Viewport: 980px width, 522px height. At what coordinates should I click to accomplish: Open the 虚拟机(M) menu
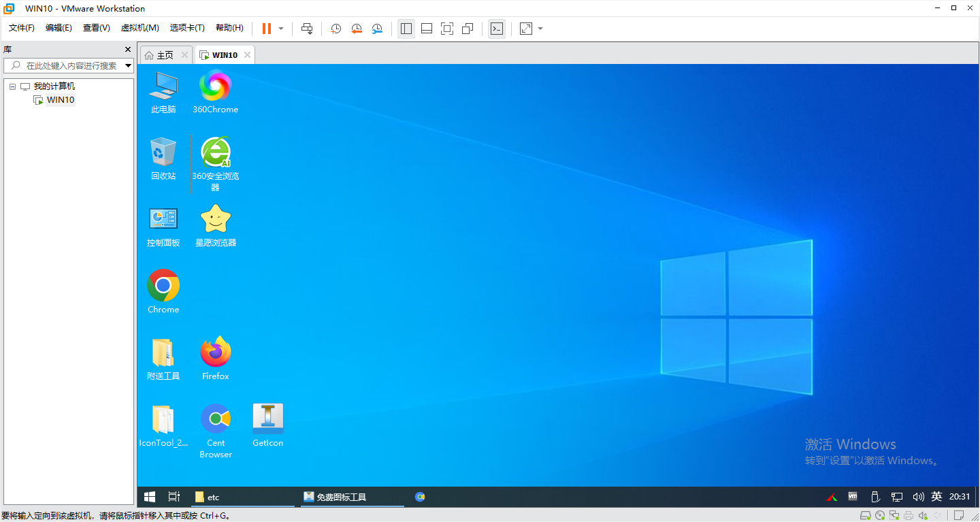pyautogui.click(x=140, y=28)
